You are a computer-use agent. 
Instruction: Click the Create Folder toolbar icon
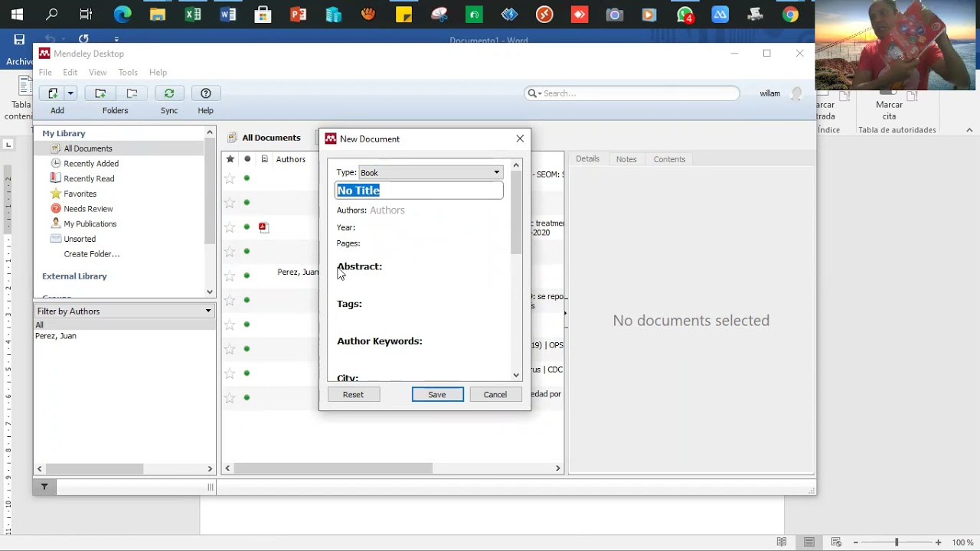(100, 93)
